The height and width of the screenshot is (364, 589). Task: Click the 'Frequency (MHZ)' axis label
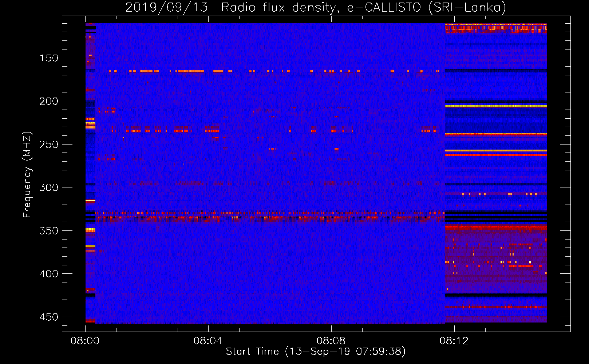coord(27,174)
